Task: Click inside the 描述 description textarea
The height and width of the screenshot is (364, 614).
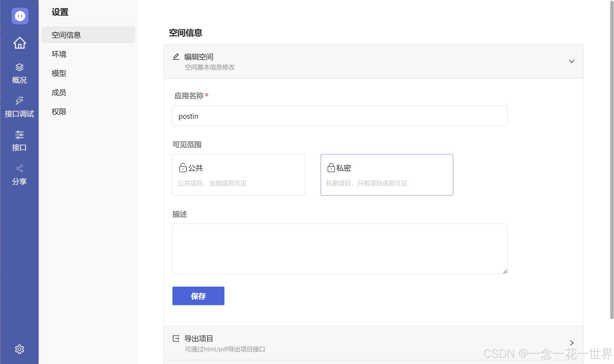Action: point(340,249)
